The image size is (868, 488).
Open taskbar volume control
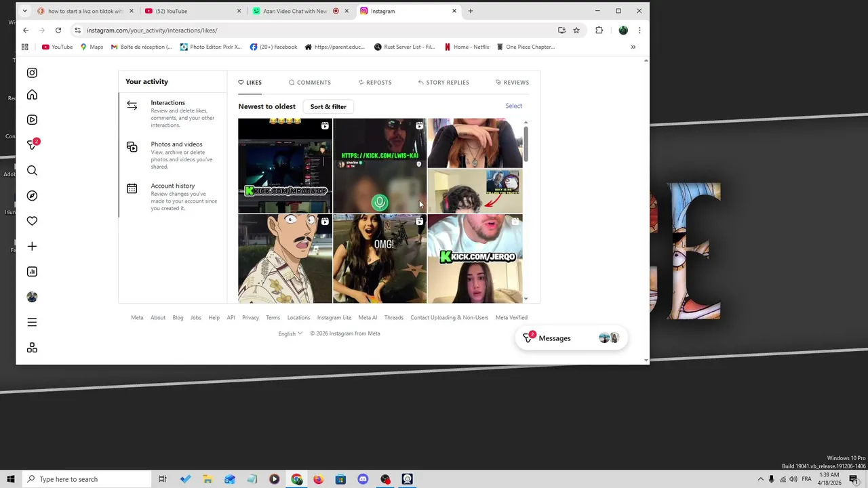tap(793, 479)
